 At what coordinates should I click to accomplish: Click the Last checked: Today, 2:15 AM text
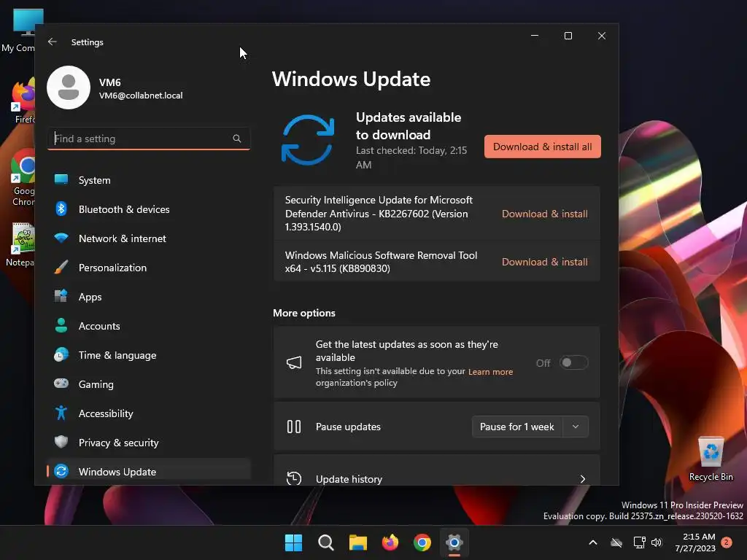tap(411, 157)
